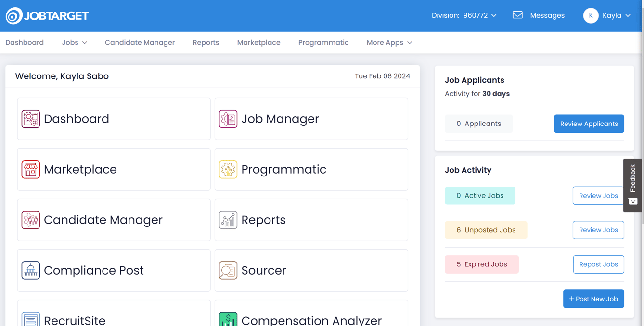Open the Messages envelope icon

(x=517, y=15)
